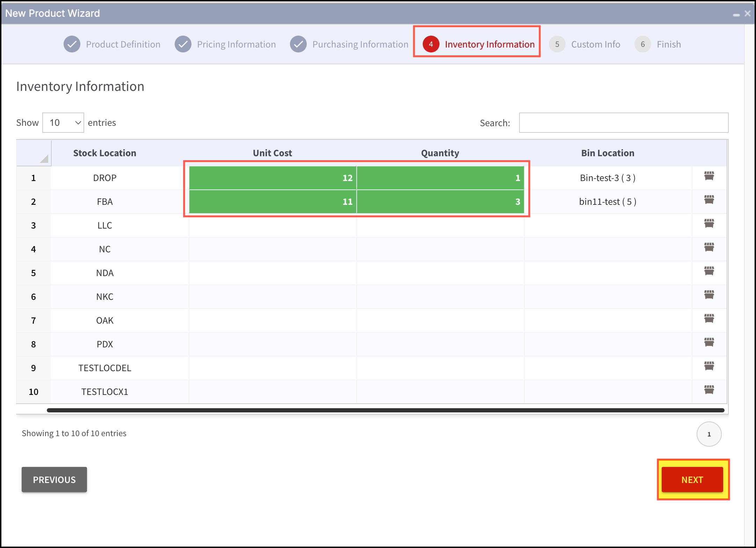Sort by Stock Location column

104,153
